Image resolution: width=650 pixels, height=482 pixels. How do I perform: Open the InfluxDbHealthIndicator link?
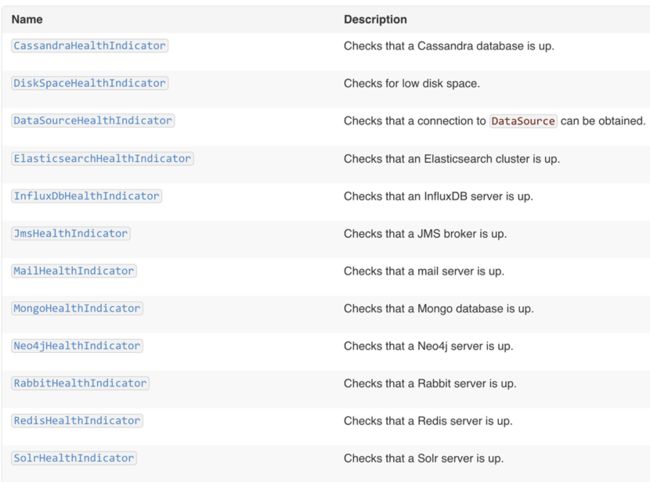click(x=87, y=196)
